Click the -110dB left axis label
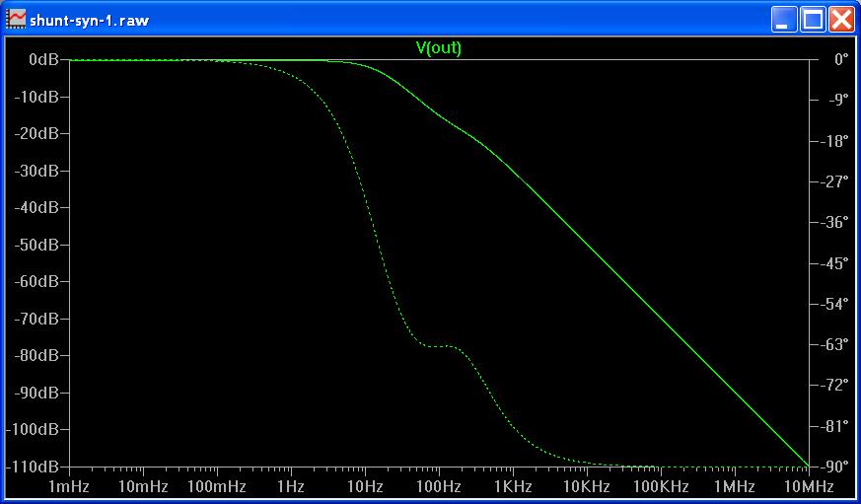This screenshot has width=861, height=504. tap(32, 467)
